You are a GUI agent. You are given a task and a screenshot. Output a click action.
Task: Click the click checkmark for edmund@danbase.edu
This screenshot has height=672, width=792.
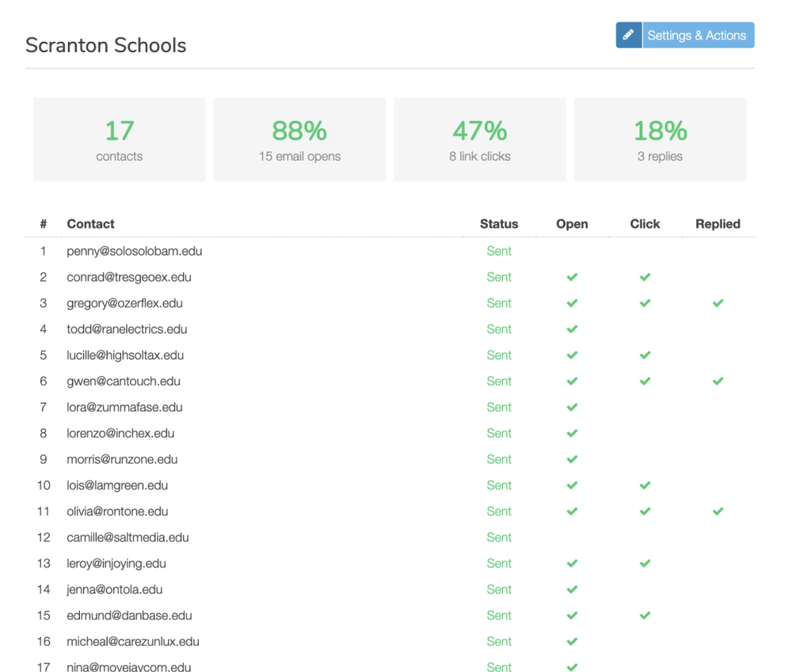(645, 616)
